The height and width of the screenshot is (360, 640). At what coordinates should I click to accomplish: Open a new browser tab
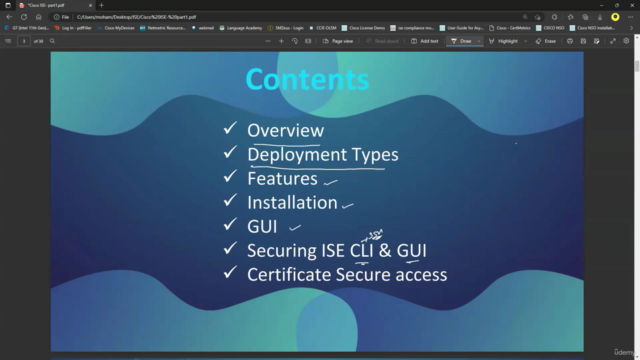pos(101,5)
